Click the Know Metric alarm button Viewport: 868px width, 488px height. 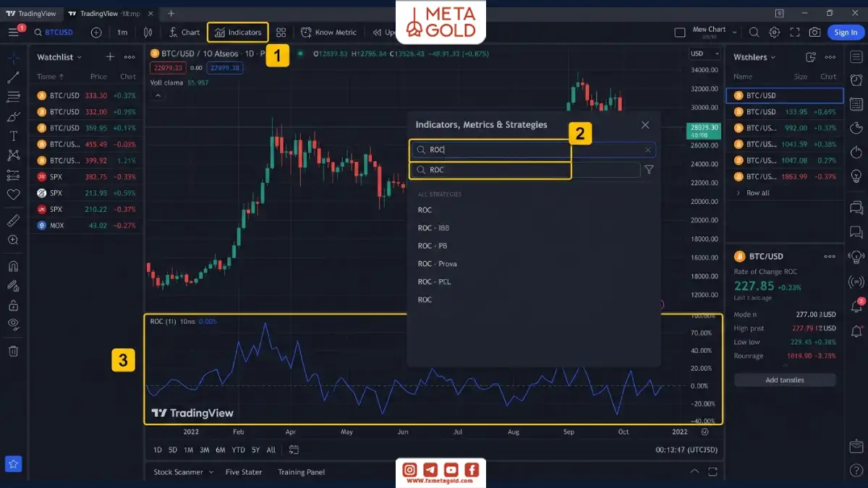(329, 33)
